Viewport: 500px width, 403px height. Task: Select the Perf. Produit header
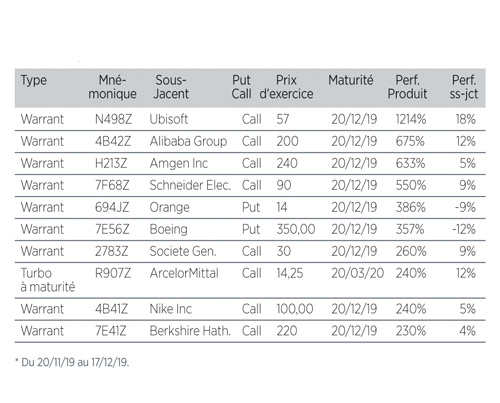(407, 87)
